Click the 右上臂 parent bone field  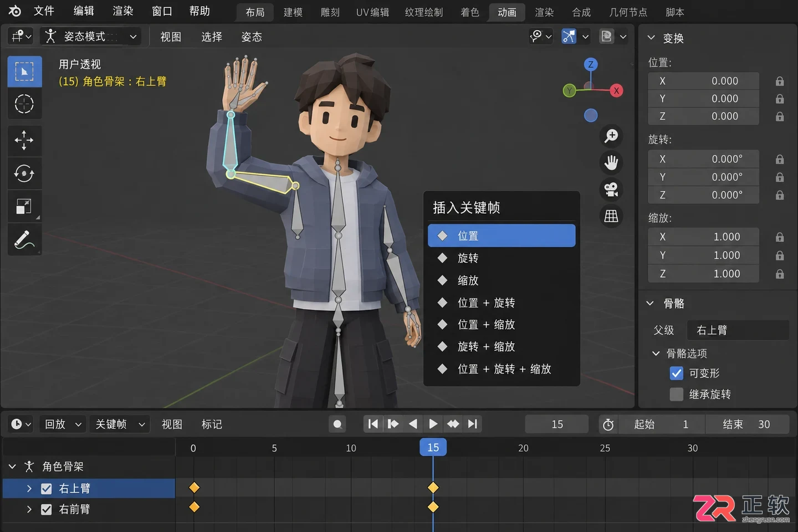point(738,330)
